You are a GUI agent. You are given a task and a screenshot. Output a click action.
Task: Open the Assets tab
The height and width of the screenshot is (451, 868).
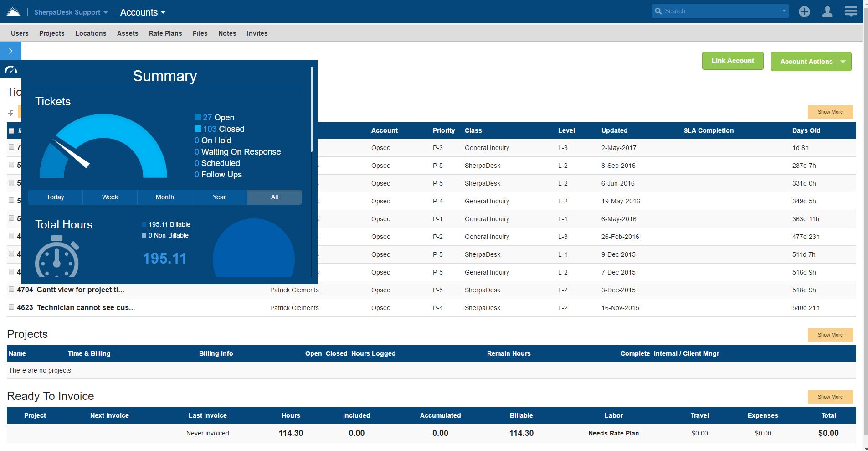[128, 33]
